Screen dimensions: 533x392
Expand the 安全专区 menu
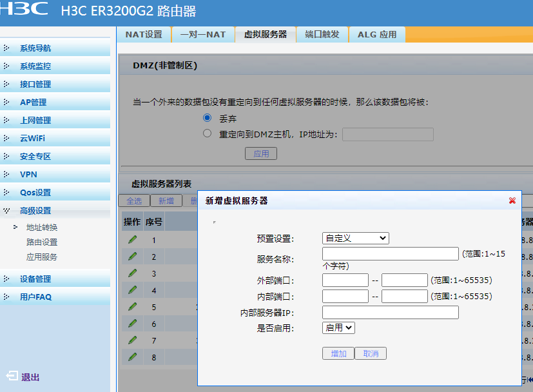[x=55, y=157]
